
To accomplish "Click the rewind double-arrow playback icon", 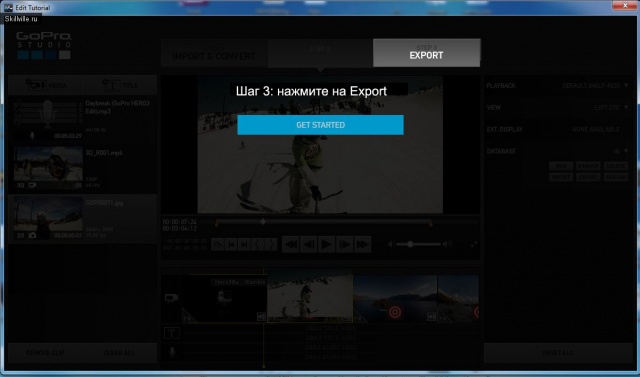I will (x=290, y=244).
